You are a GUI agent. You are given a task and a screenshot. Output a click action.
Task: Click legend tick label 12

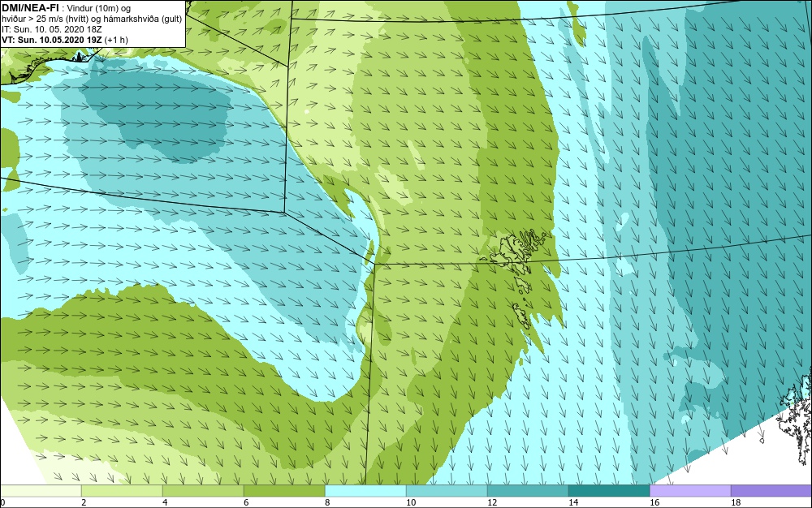[x=492, y=502]
